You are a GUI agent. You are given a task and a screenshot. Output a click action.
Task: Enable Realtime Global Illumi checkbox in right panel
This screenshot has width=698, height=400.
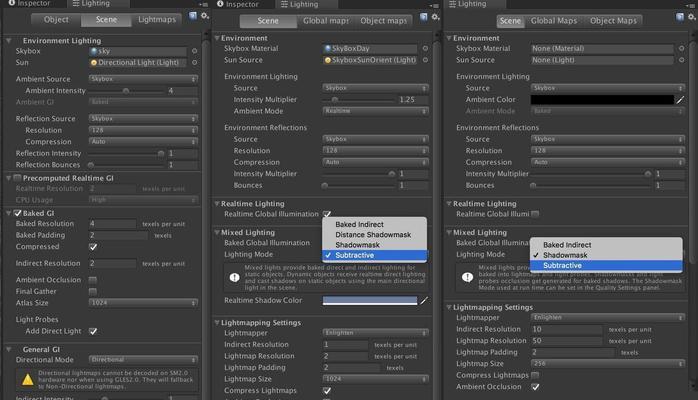[x=535, y=214]
